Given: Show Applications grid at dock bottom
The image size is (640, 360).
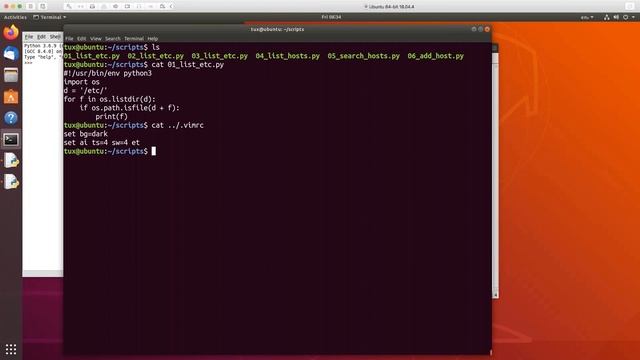Looking at the screenshot, I should 11,349.
